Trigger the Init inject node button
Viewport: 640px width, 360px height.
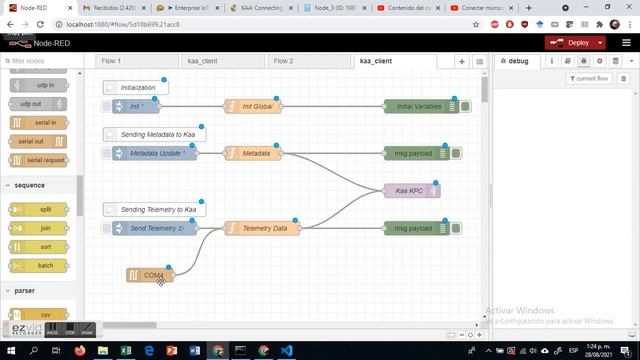pos(106,107)
